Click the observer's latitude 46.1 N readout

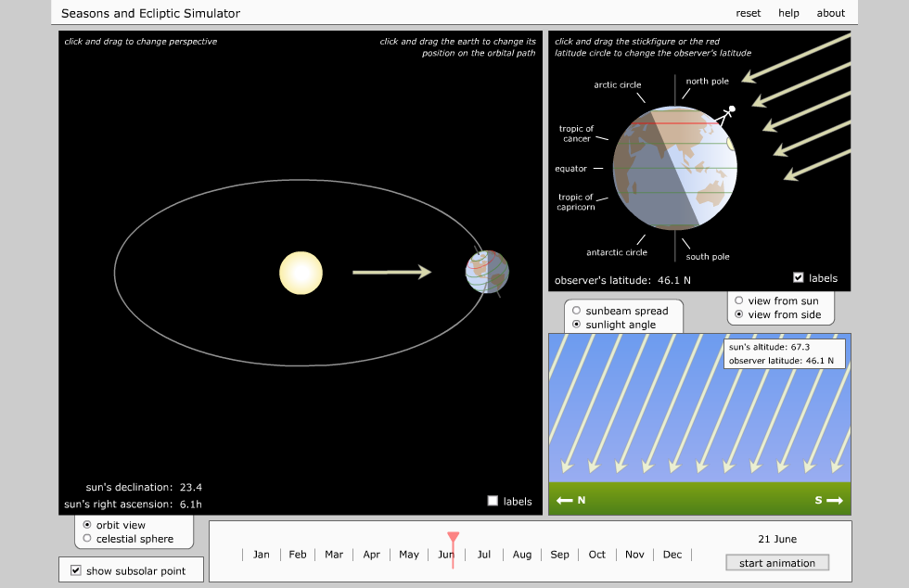(622, 280)
